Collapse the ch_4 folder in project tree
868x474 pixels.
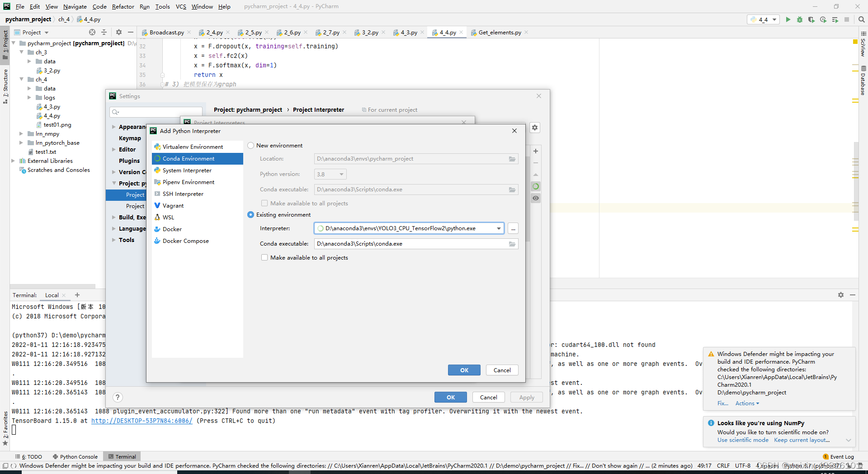(22, 79)
